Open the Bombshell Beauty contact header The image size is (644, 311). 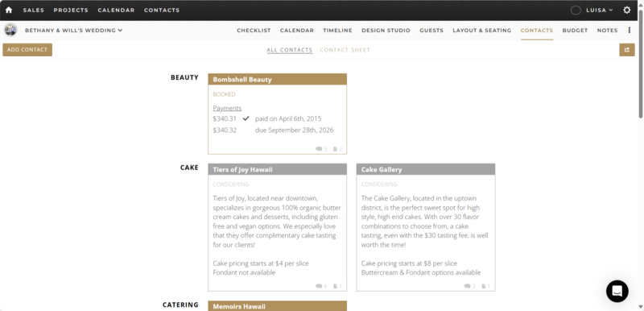tap(277, 79)
